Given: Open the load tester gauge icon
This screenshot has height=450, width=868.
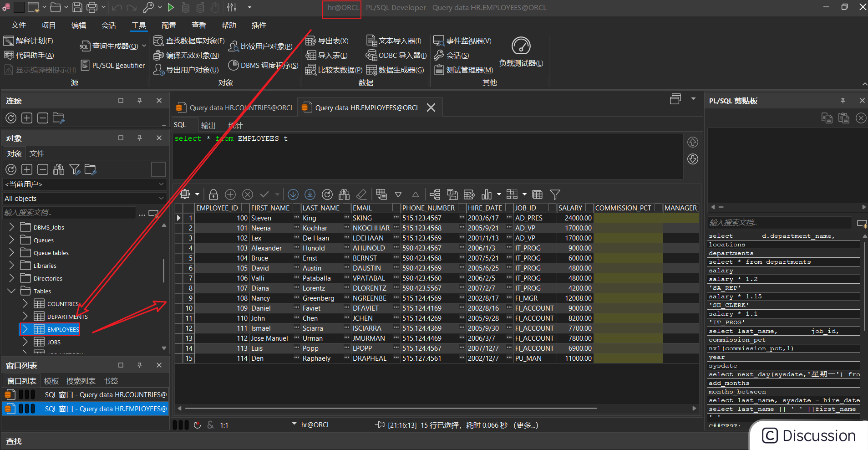Looking at the screenshot, I should 521,46.
